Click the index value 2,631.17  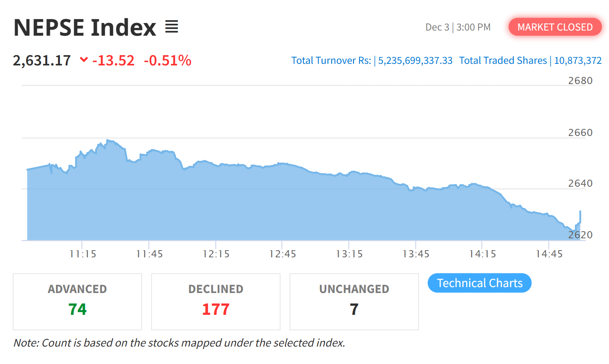point(42,61)
